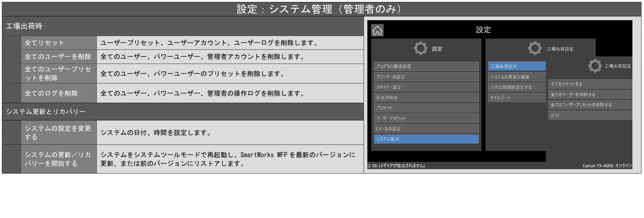644x218 pixels.
Task: Click the システムの更新／リカバリーを開始する cell
Action: [59, 159]
